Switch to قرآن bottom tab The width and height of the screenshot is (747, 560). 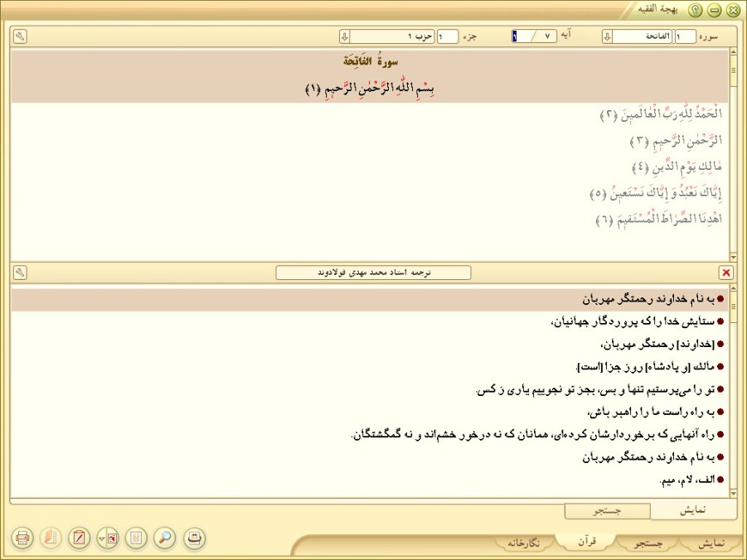point(587,542)
